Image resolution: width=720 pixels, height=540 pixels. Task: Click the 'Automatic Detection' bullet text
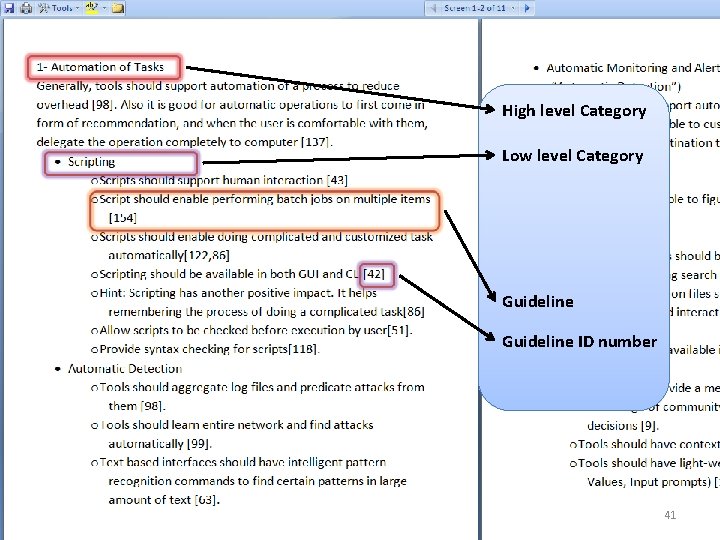pyautogui.click(x=125, y=369)
